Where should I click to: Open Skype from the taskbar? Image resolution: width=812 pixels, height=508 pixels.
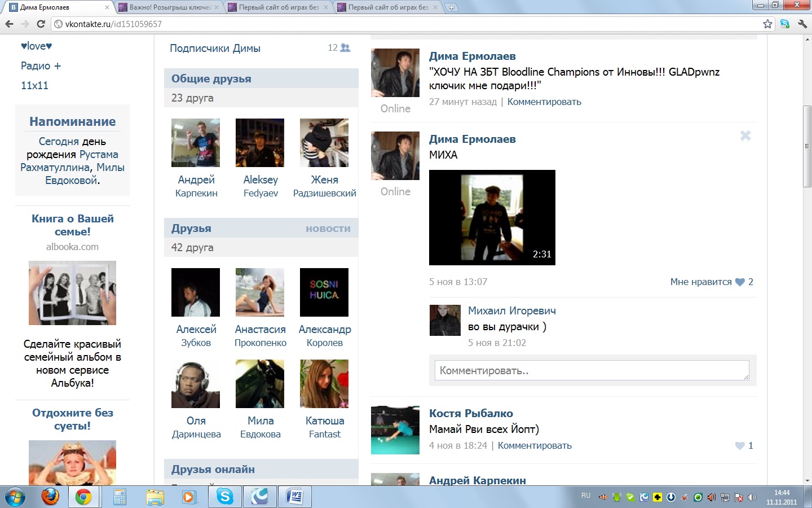[x=225, y=497]
